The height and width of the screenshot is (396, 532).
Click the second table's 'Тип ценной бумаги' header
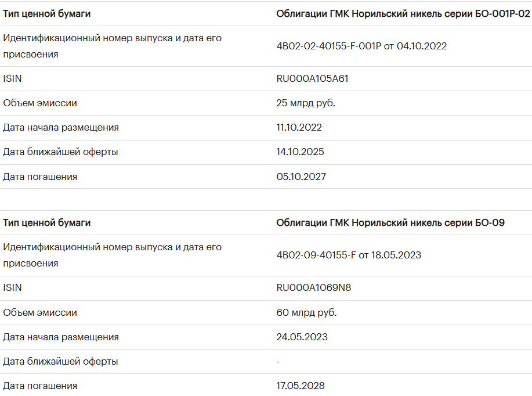[46, 222]
